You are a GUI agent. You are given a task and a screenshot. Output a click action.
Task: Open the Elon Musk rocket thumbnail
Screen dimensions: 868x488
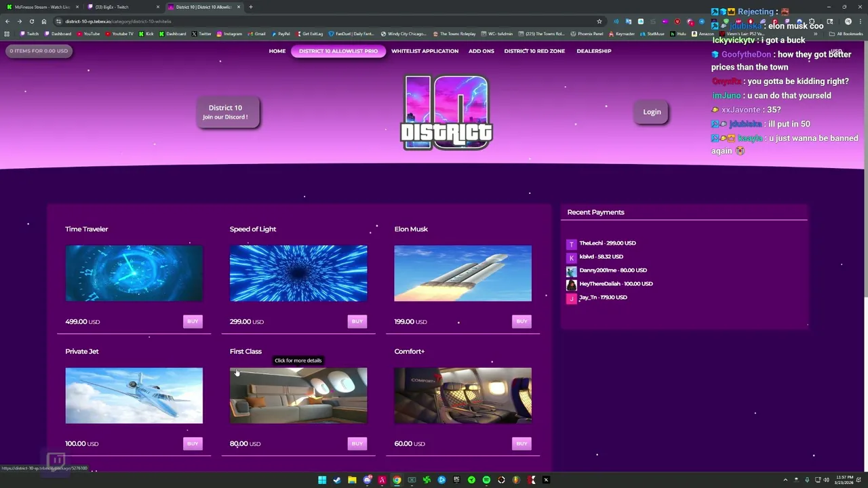click(x=462, y=273)
